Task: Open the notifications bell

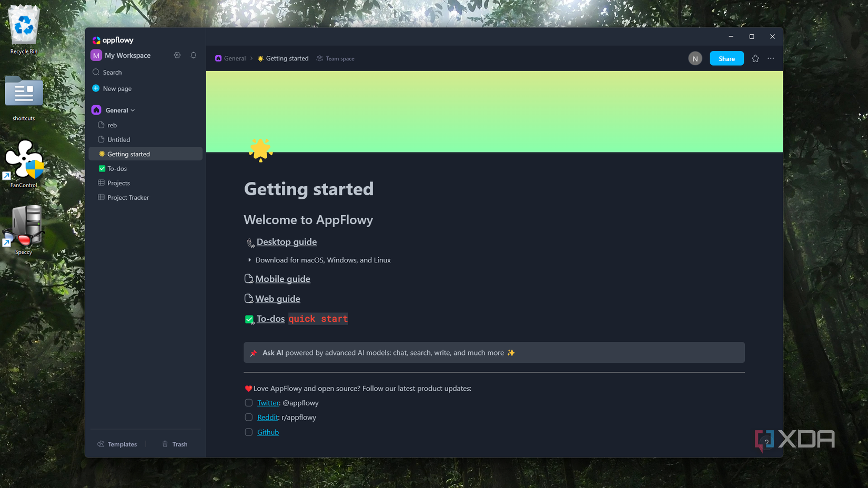Action: (x=193, y=55)
